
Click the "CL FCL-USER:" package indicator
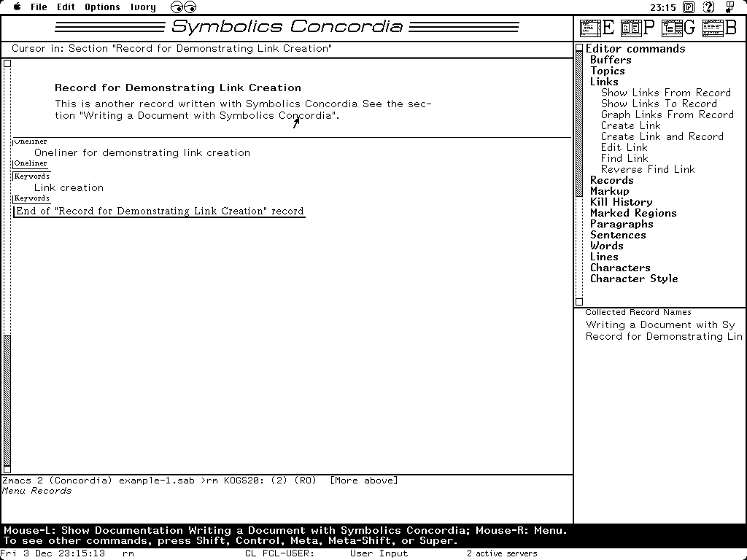[279, 554]
